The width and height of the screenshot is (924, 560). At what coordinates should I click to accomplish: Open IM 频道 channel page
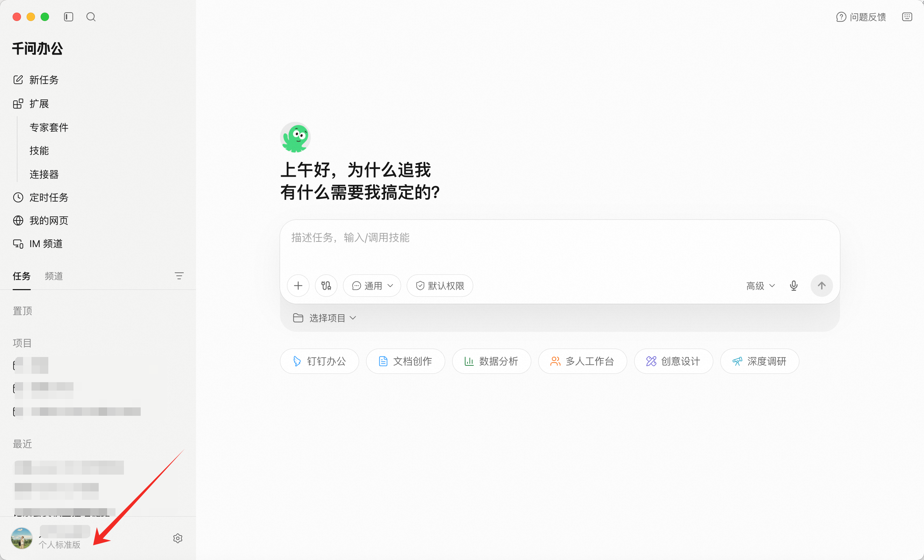[x=38, y=244]
